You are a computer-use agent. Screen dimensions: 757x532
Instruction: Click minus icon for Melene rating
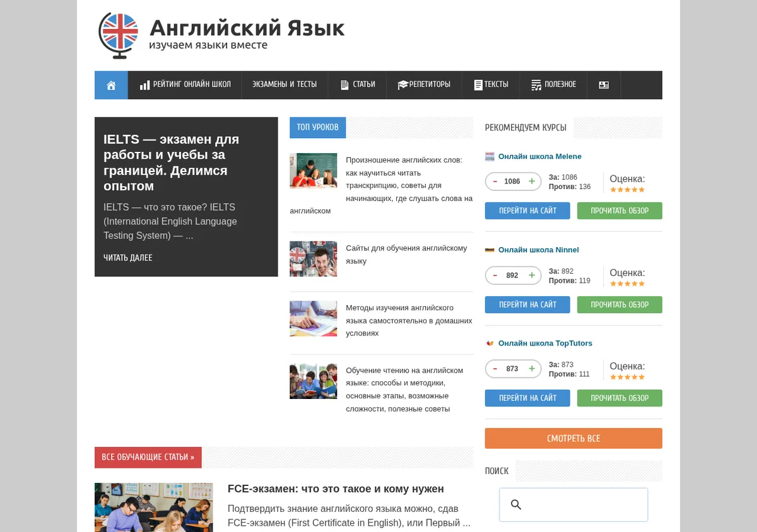pyautogui.click(x=495, y=182)
